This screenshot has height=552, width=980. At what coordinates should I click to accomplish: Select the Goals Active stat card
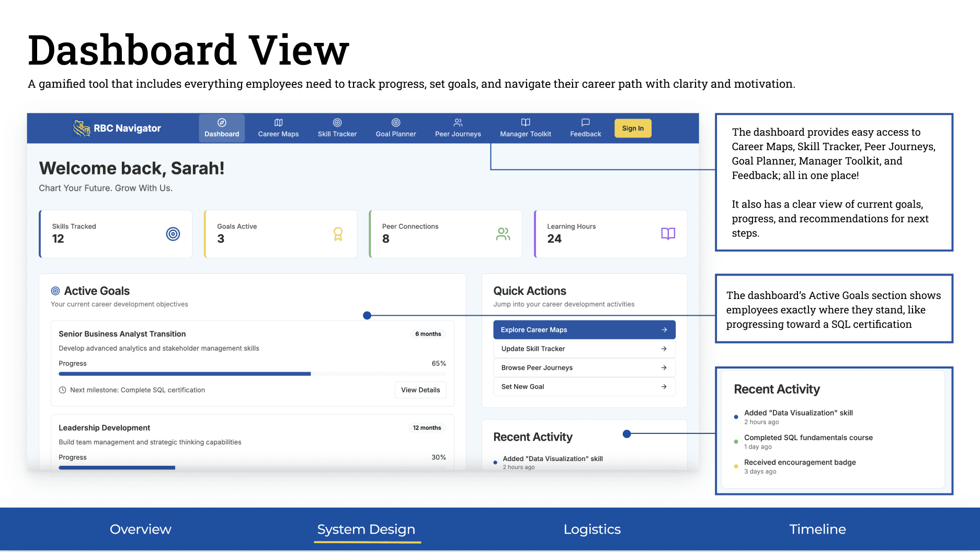click(281, 234)
